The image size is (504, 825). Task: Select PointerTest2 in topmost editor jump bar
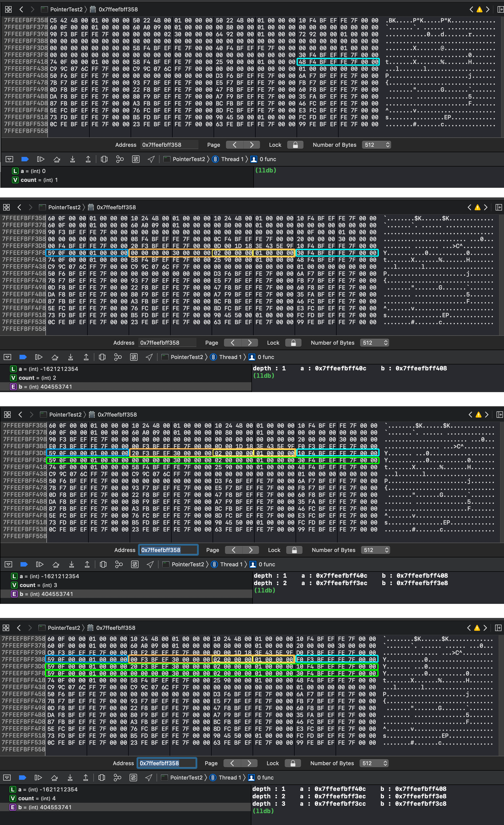66,9
